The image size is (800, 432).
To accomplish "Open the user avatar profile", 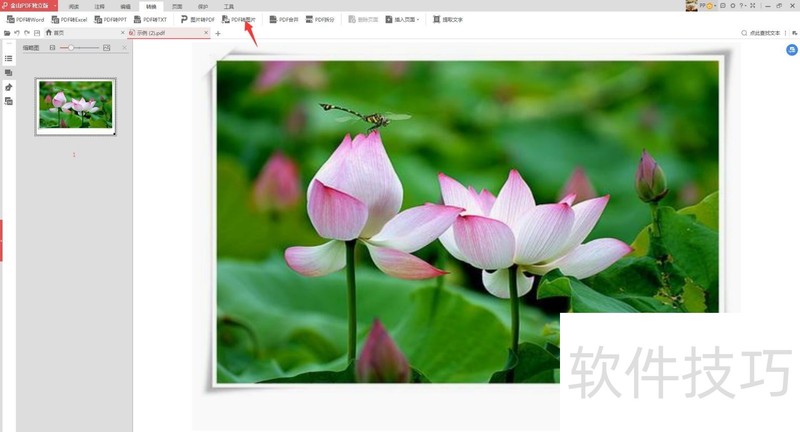I will pyautogui.click(x=691, y=6).
